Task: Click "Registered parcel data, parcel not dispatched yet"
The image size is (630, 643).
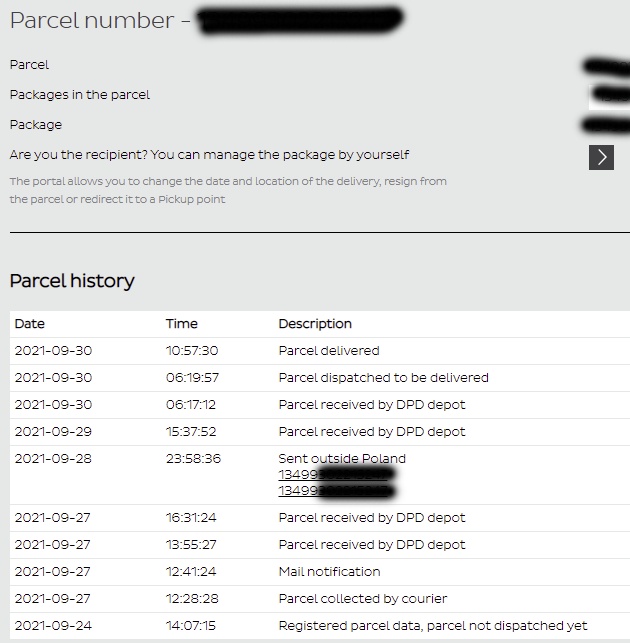Action: click(x=432, y=626)
